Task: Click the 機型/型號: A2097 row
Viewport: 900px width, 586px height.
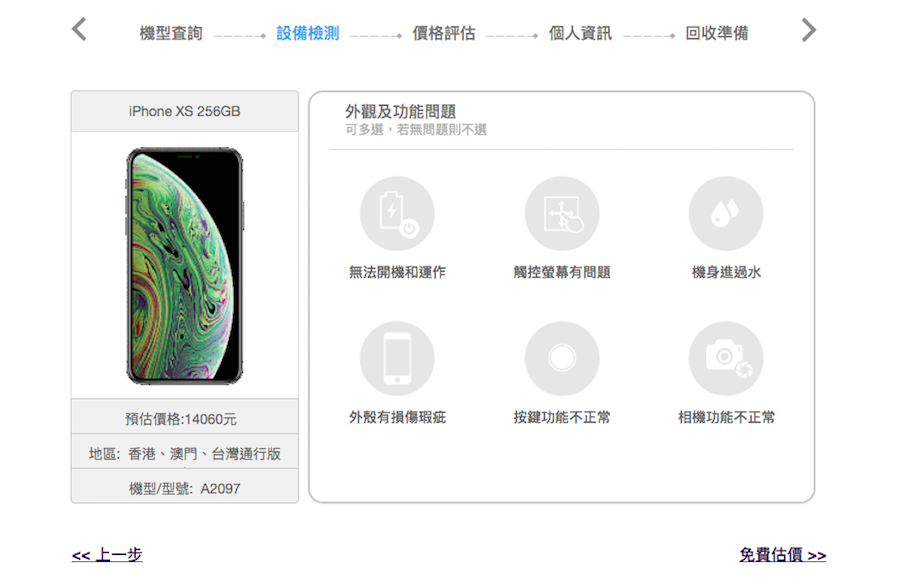Action: point(185,488)
